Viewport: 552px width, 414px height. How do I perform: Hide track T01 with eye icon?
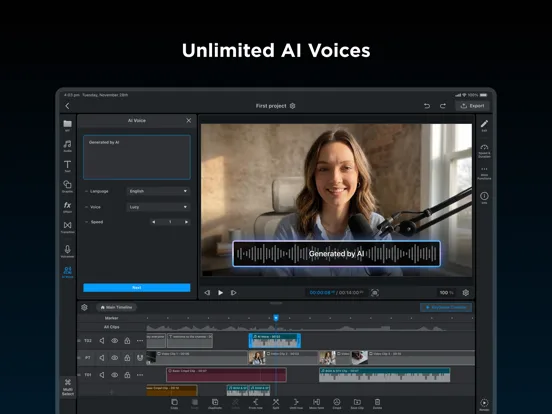click(x=114, y=375)
